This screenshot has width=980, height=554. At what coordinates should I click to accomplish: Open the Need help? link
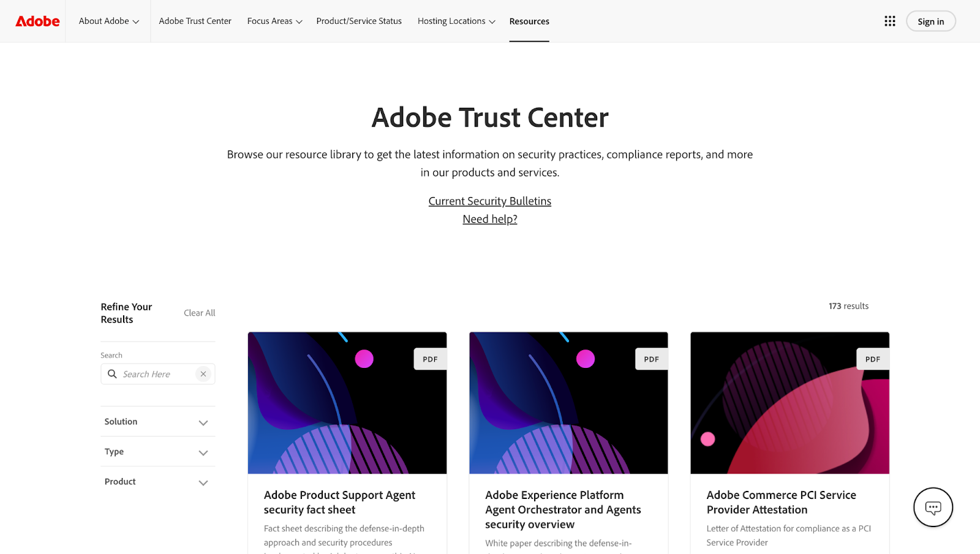490,219
